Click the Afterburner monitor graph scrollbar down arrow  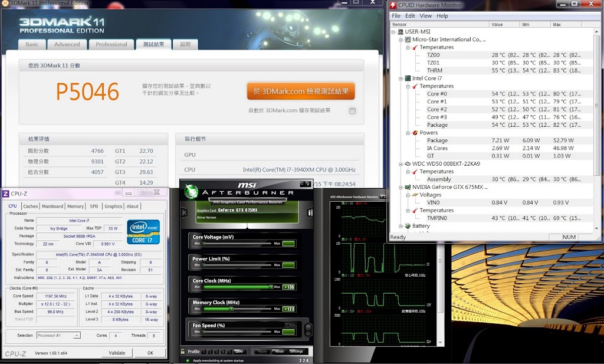(x=440, y=342)
